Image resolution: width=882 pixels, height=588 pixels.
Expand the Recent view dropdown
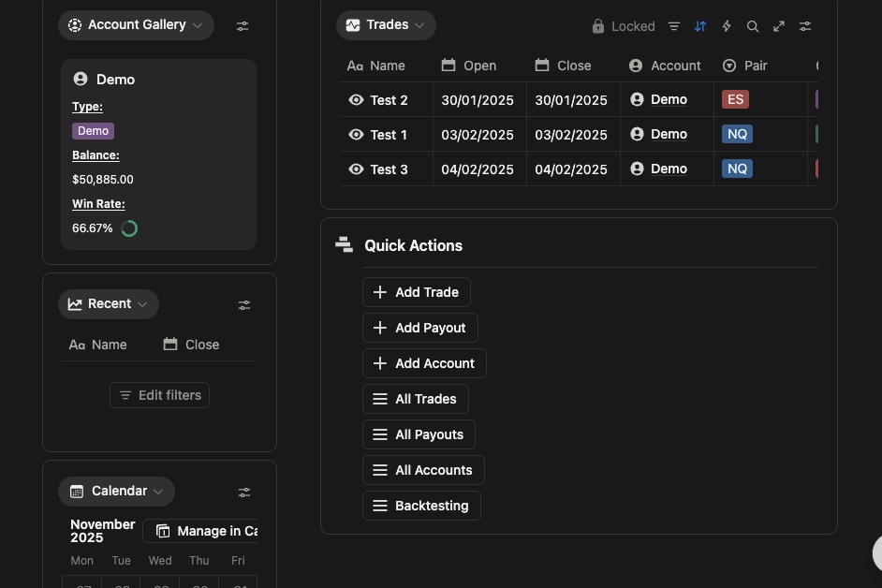[109, 304]
